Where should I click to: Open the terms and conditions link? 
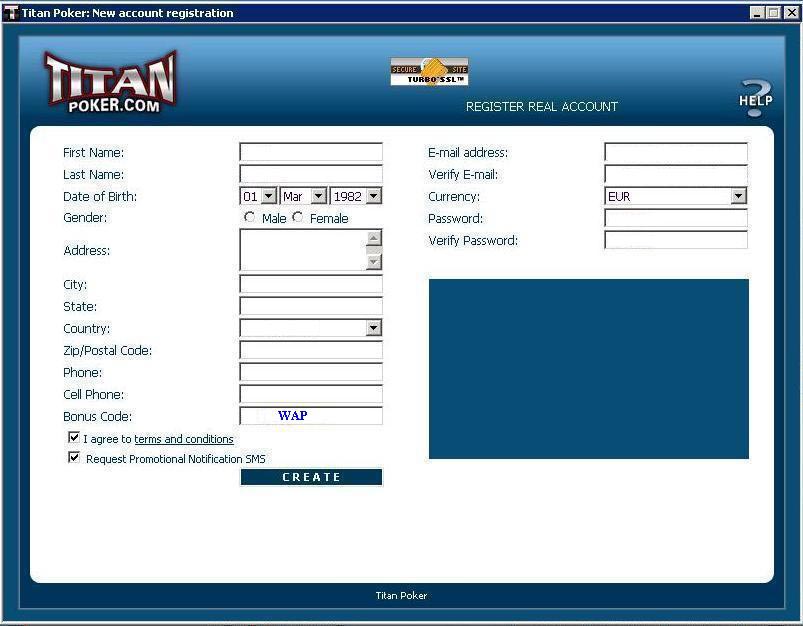click(x=184, y=439)
